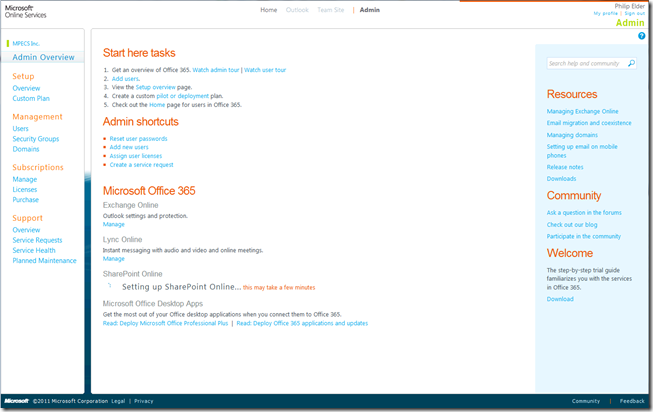Open Purchase in sidebar
653x412 pixels.
click(25, 200)
